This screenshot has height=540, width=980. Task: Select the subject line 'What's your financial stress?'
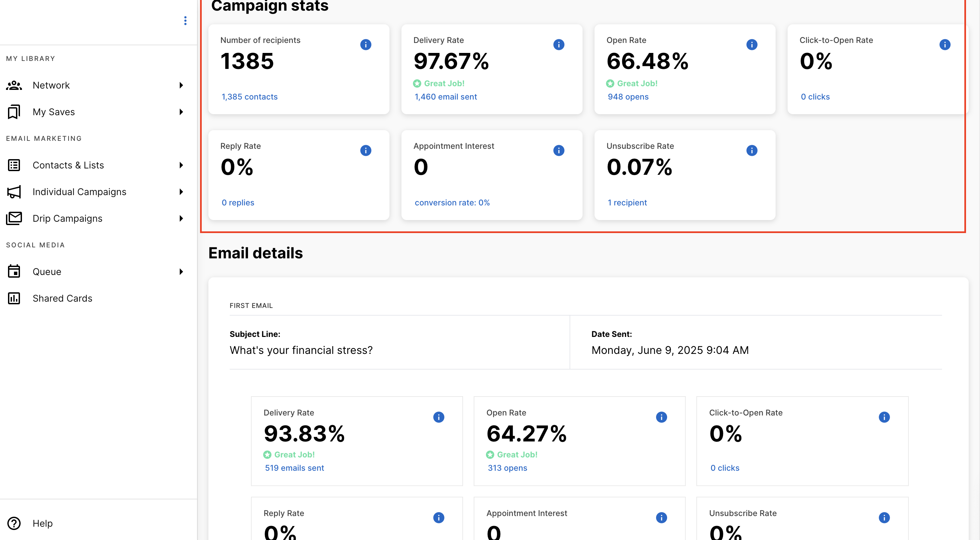[301, 350]
